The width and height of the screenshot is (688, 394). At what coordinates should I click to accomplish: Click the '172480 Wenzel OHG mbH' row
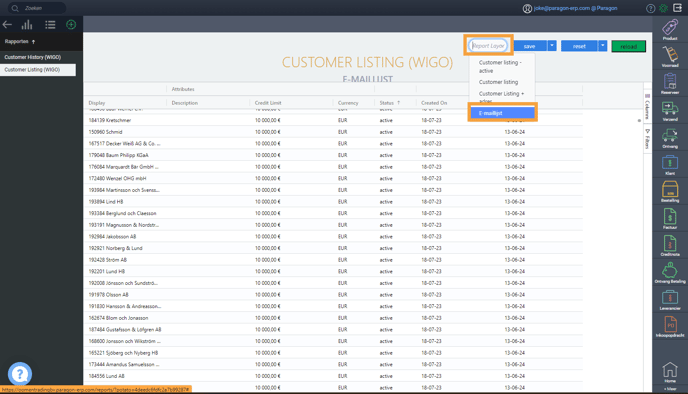(333, 178)
